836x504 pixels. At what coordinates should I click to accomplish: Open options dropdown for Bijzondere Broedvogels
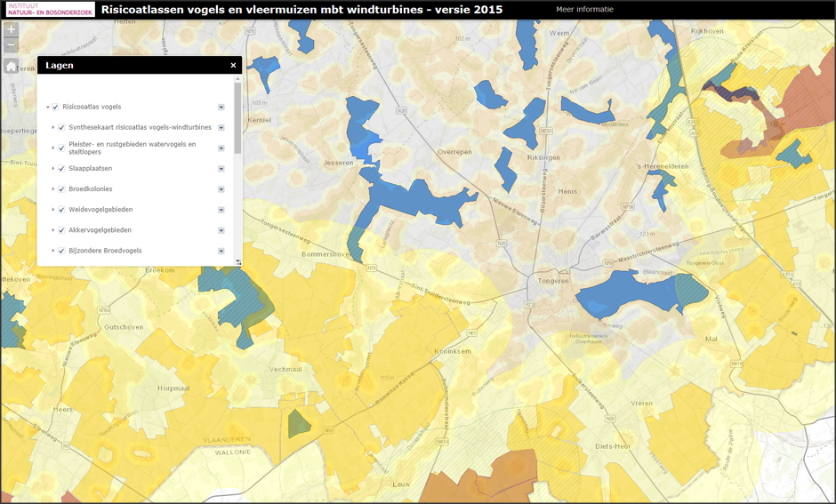tap(221, 251)
